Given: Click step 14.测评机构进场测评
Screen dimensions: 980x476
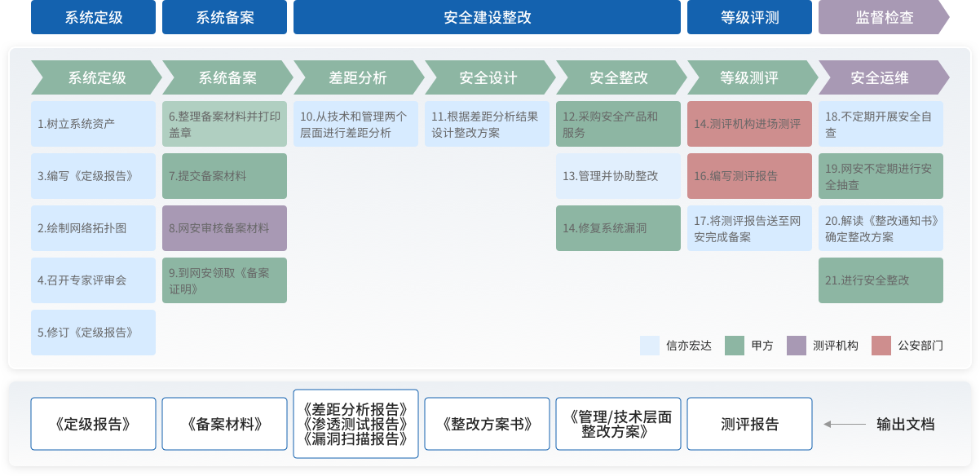Looking at the screenshot, I should tap(749, 124).
